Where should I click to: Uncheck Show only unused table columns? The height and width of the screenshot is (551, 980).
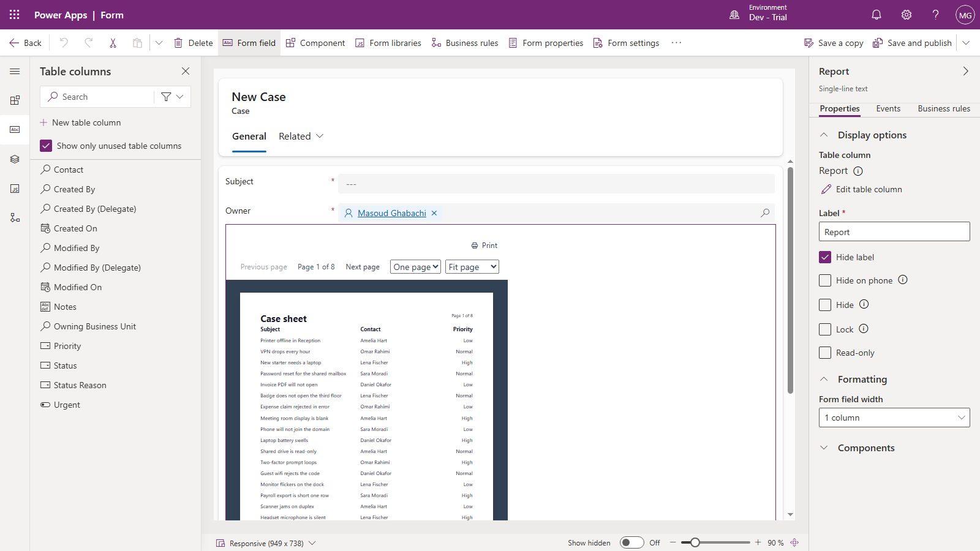pos(46,146)
